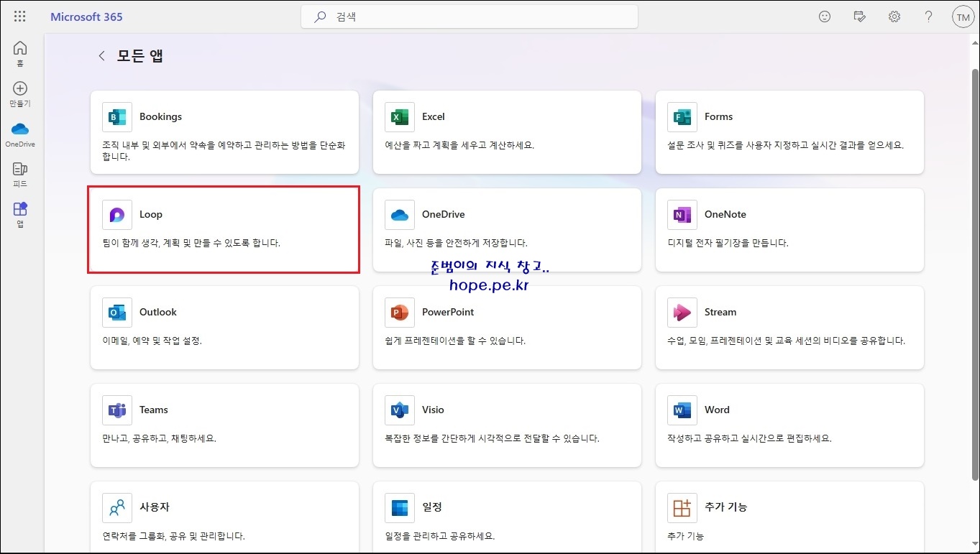Click the 추가 기능 title text

(725, 507)
